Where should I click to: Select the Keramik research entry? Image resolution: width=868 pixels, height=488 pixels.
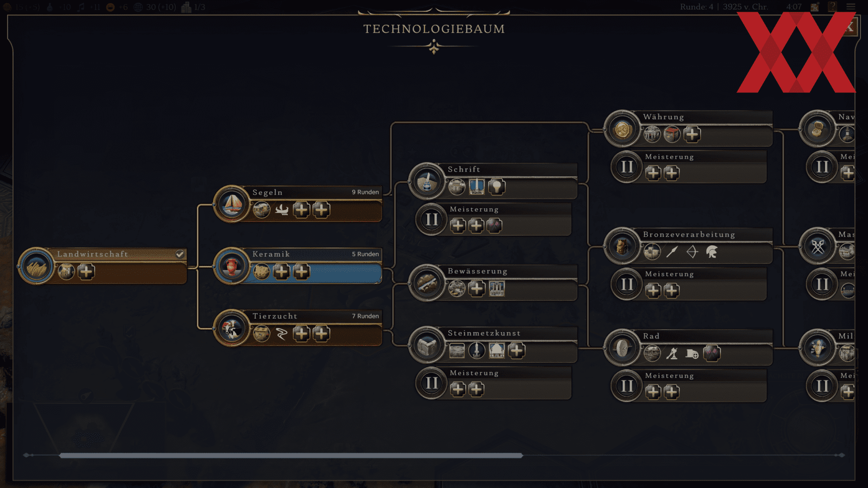(298, 266)
